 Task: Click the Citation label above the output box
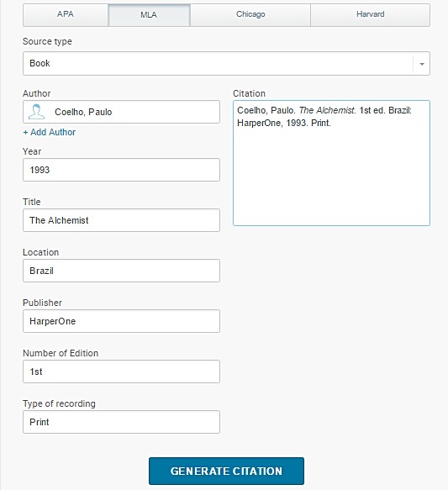(249, 93)
